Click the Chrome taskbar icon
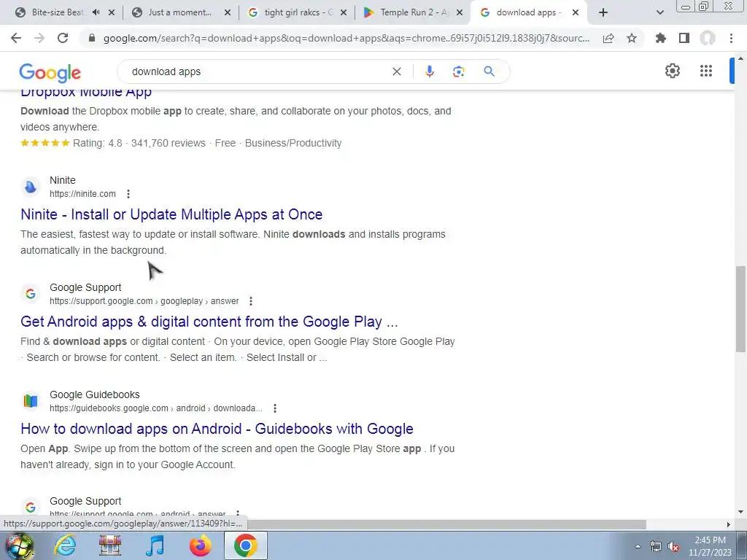The width and height of the screenshot is (747, 560). pyautogui.click(x=246, y=545)
